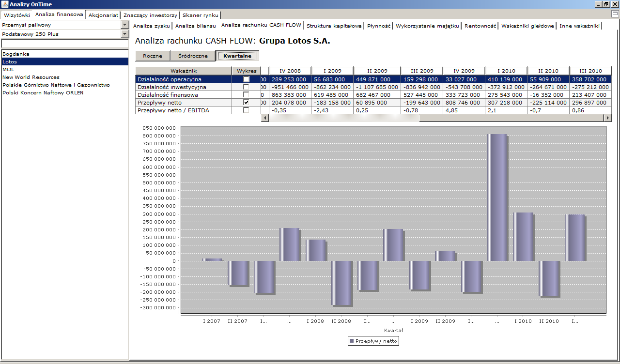This screenshot has width=620, height=364.
Task: Select the Działalność inwestycyjna row label
Action: pos(184,87)
